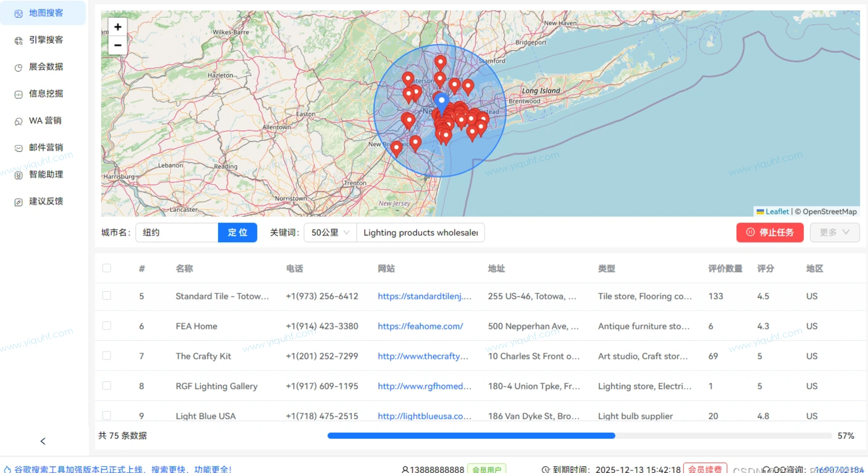The height and width of the screenshot is (473, 868).
Task: Check the RGF Lighting Gallery row checkbox
Action: (107, 386)
